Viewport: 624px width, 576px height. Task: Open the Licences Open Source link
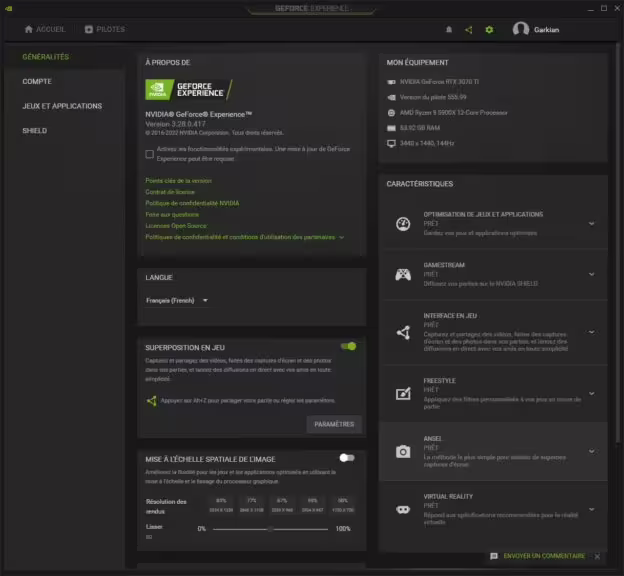176,226
